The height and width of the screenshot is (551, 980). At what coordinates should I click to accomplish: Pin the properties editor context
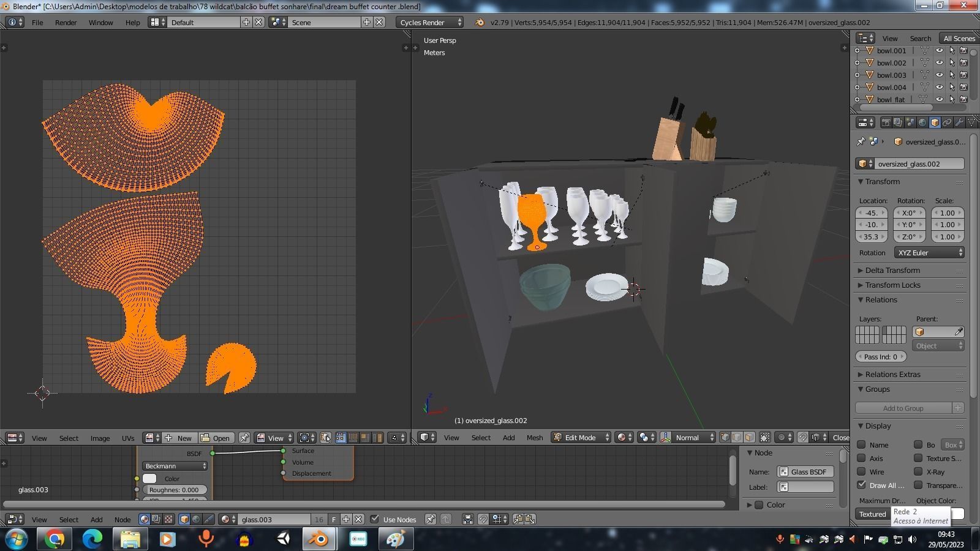[861, 141]
